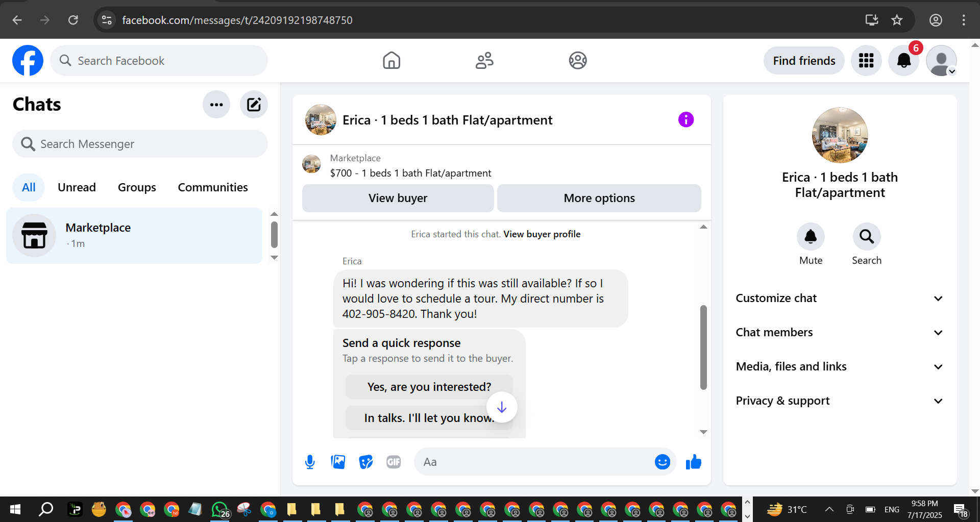Go to Facebook Home icon
Image resolution: width=980 pixels, height=522 pixels.
[391, 61]
